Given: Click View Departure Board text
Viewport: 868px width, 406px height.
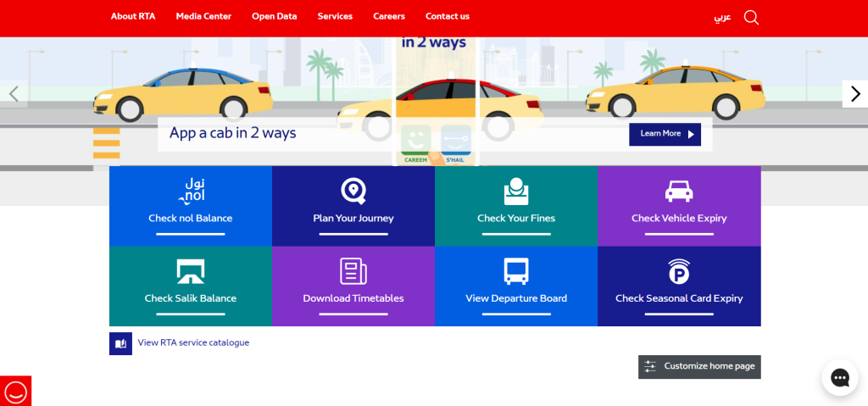Looking at the screenshot, I should (516, 298).
